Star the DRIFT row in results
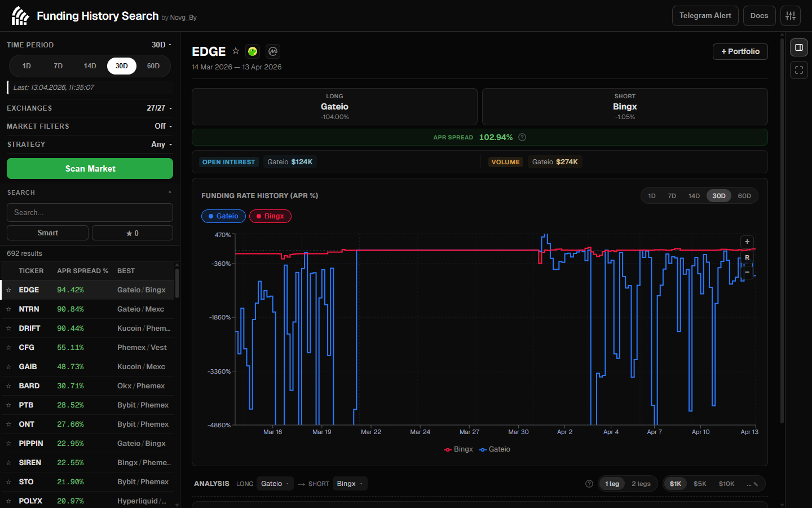The width and height of the screenshot is (812, 508). tap(8, 329)
